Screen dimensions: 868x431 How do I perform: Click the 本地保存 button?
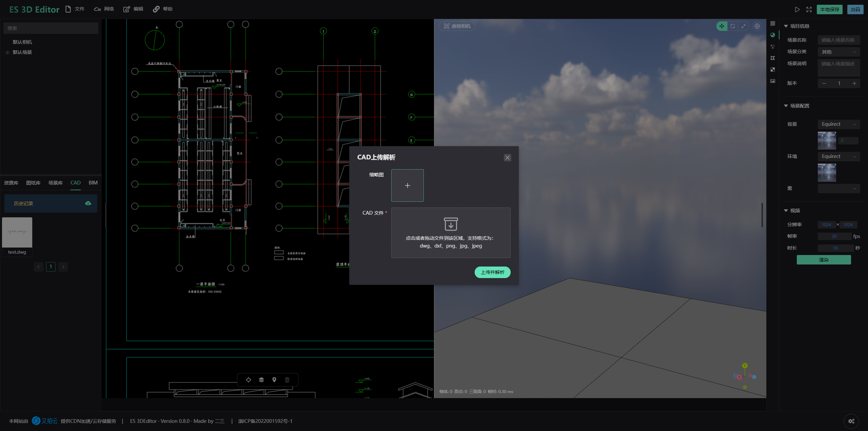click(830, 9)
